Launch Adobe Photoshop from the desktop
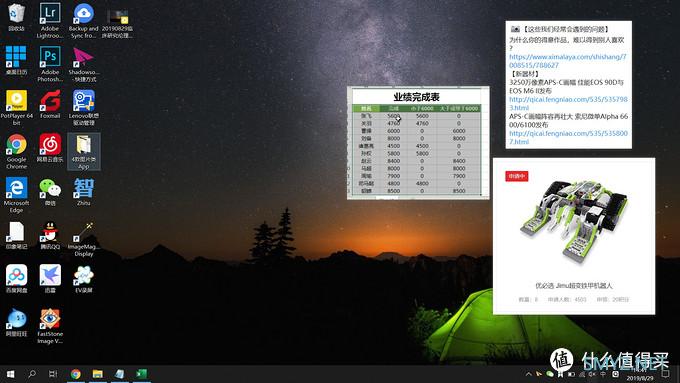680x383 pixels. pyautogui.click(x=50, y=63)
